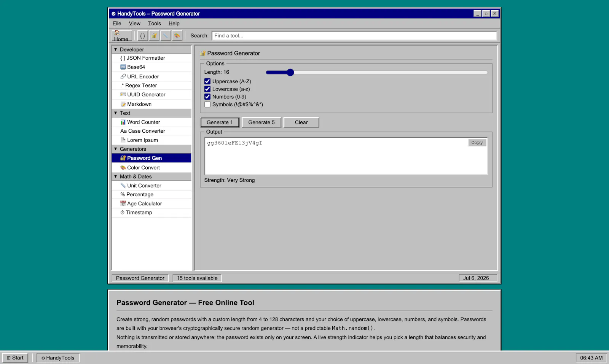Image resolution: width=609 pixels, height=364 pixels.
Task: Open the Lorem Ipsum tool
Action: point(151,140)
